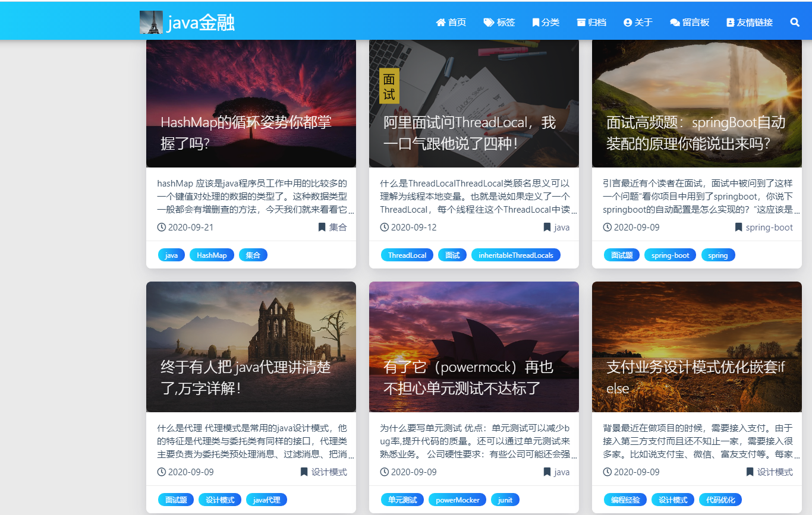Open article 有了它（powermock）再也不担心单元测试

[468, 378]
